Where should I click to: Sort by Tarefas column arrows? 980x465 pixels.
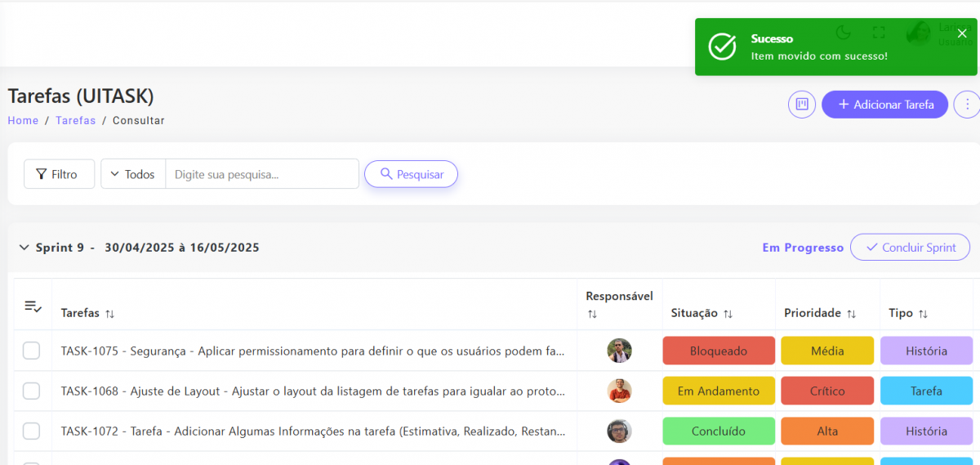(x=110, y=314)
